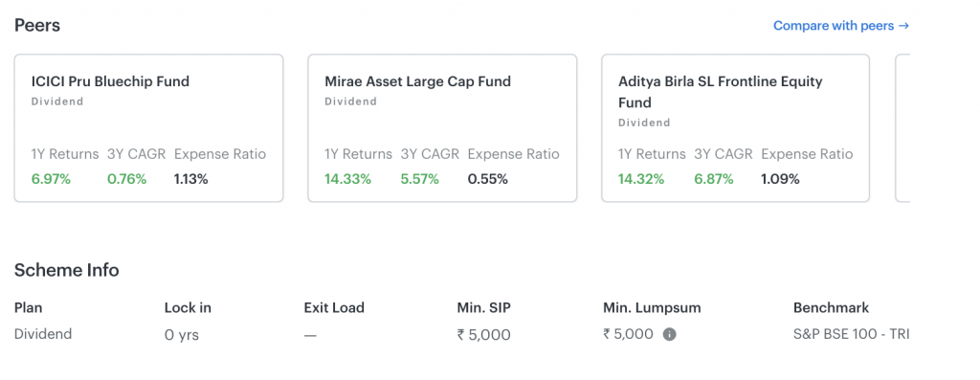Open the Aditya Birla SL Frontline Equity card

[736, 128]
